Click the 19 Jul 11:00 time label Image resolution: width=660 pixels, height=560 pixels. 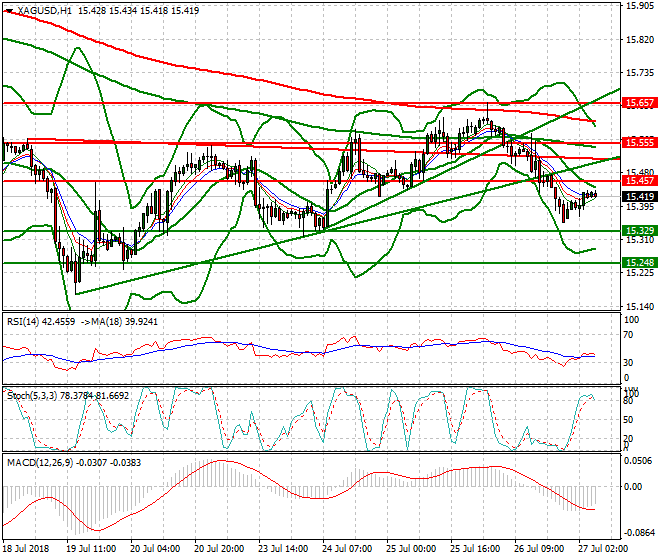point(91,549)
